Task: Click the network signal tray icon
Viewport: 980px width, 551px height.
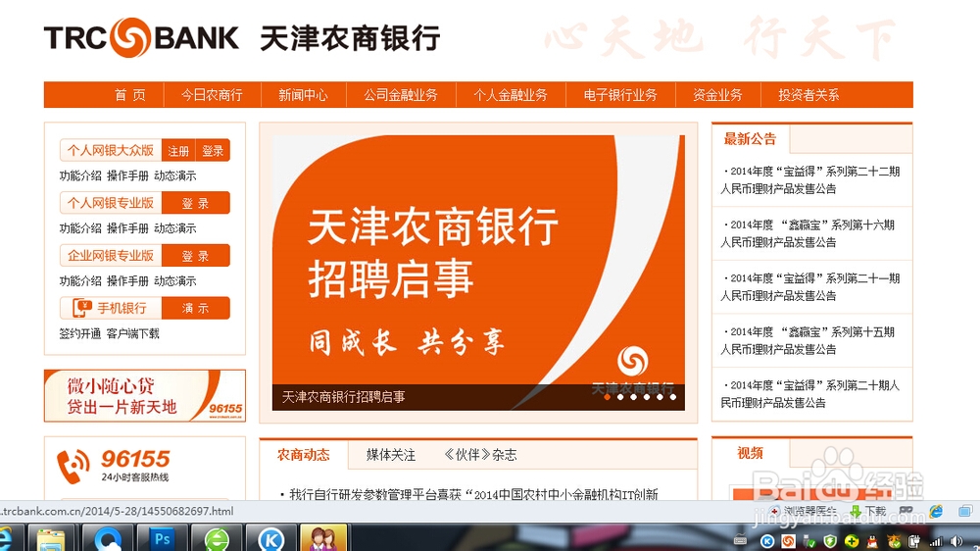Action: pyautogui.click(x=936, y=541)
